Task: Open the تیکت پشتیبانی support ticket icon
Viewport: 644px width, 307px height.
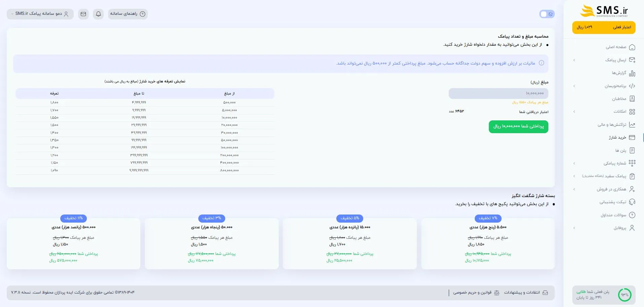Action: [x=633, y=202]
